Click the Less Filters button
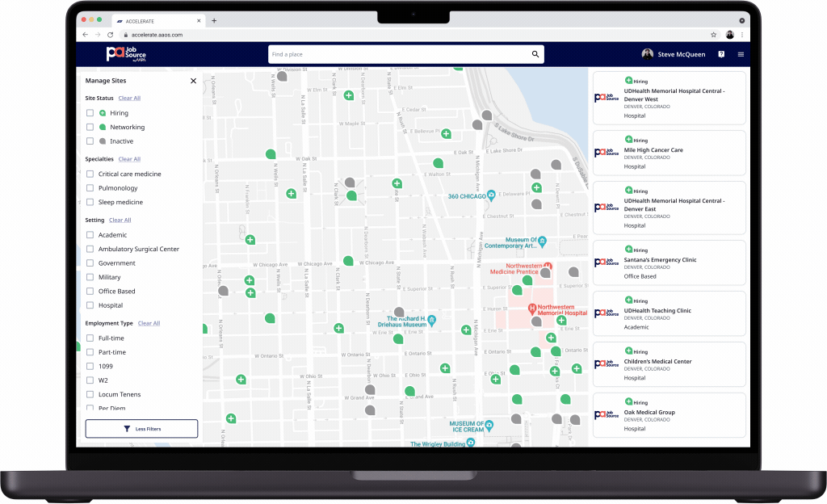Image resolution: width=827 pixels, height=504 pixels. 141,429
